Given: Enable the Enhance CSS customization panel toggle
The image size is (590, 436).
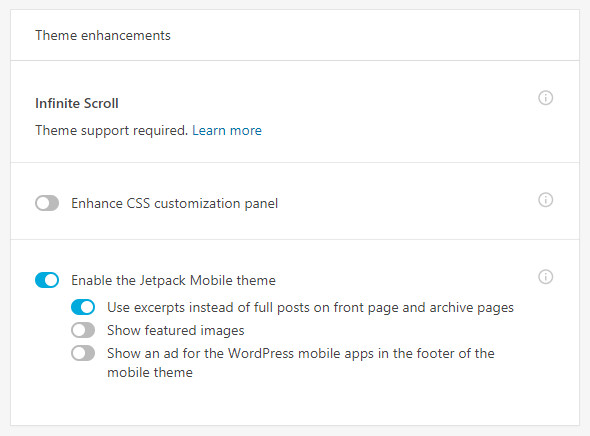Looking at the screenshot, I should click(x=47, y=203).
